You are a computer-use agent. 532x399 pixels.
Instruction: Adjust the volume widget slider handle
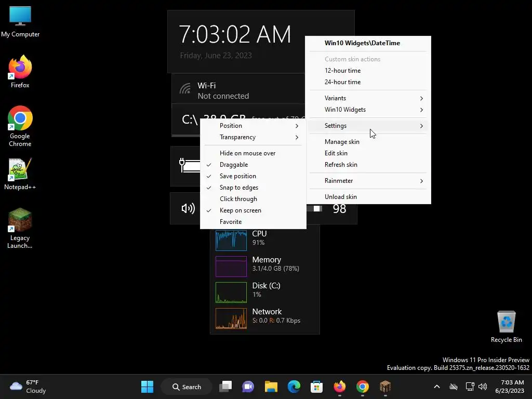click(x=317, y=208)
